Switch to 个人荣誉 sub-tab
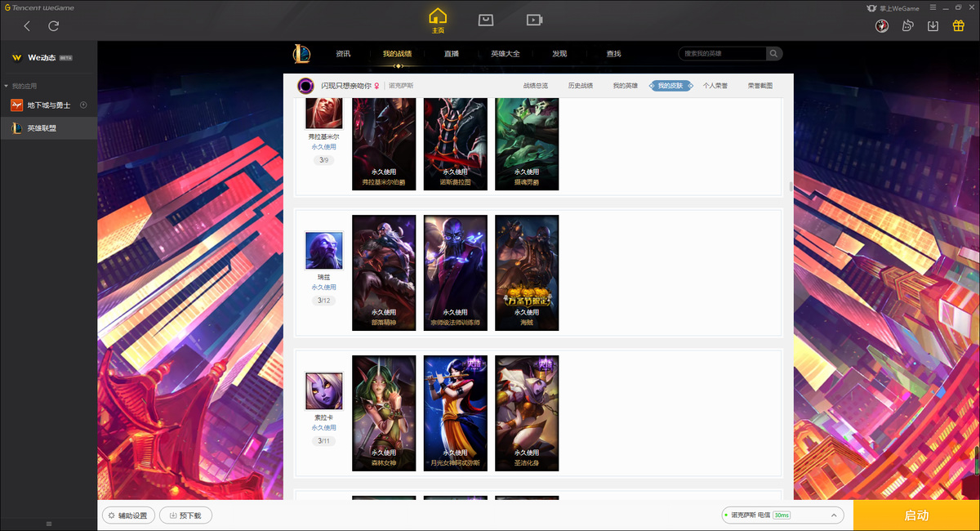Image resolution: width=980 pixels, height=531 pixels. click(715, 85)
